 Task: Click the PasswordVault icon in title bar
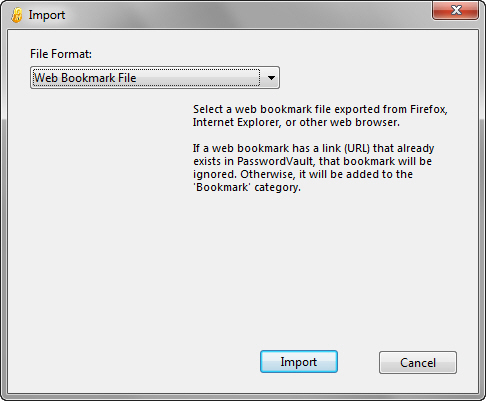point(16,15)
